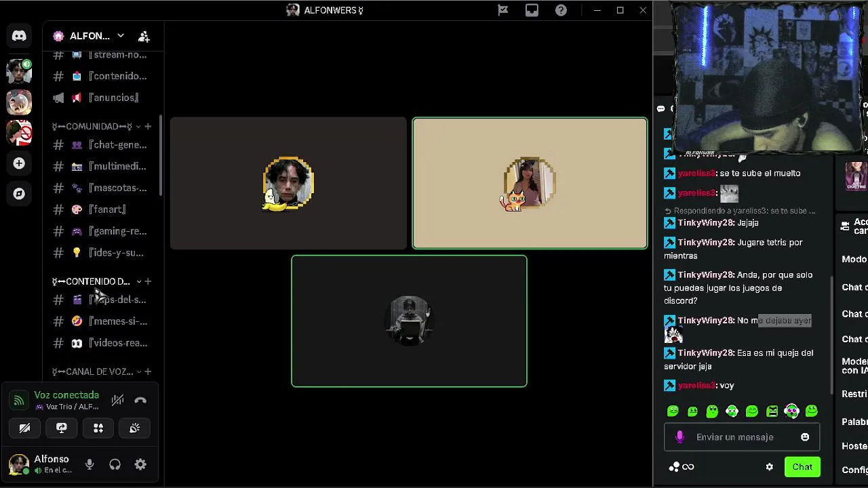Image resolution: width=868 pixels, height=488 pixels.
Task: Open the anuncios announcement channel
Action: coord(102,98)
